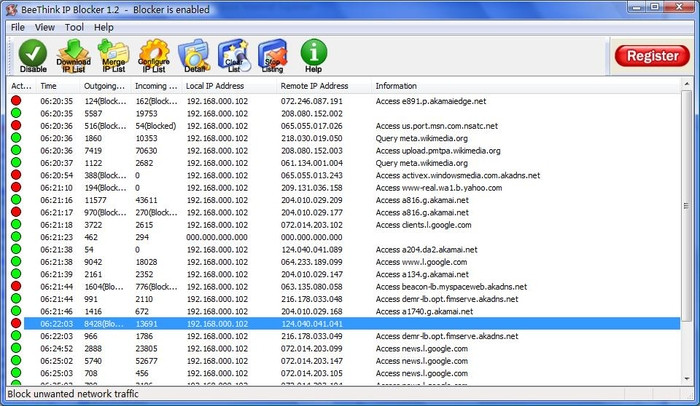Click the Detail magnifier icon
700x406 pixels.
click(194, 56)
